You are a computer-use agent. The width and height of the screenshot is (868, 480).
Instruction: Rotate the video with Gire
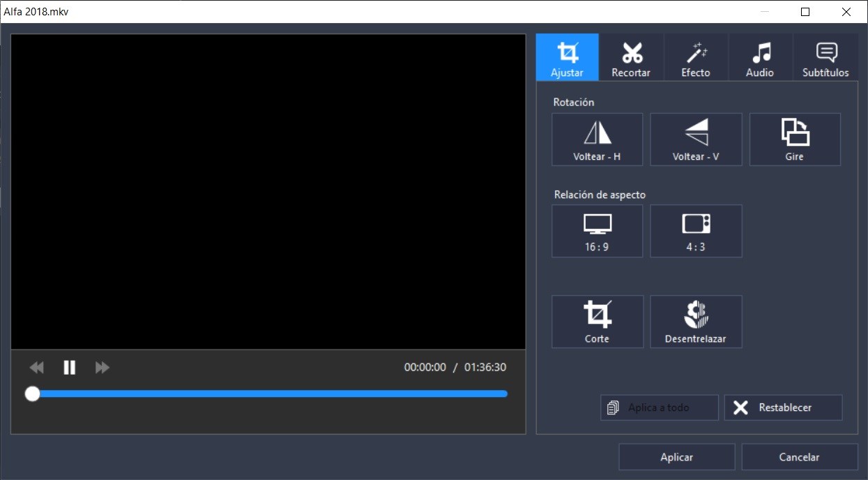[795, 140]
